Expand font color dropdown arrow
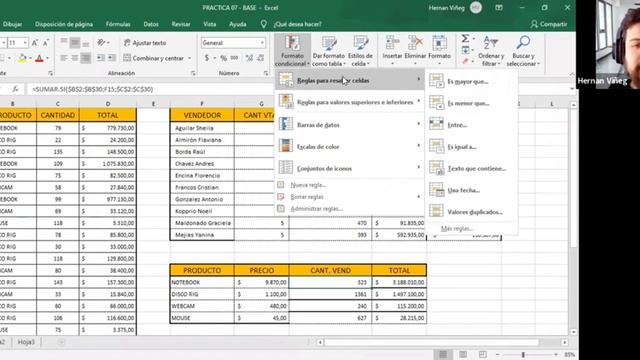Screen dimensions: 640x360 tap(47, 58)
